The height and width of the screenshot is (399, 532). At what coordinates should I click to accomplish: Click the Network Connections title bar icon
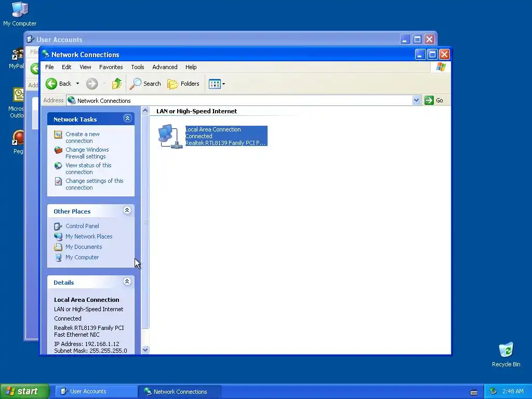46,54
